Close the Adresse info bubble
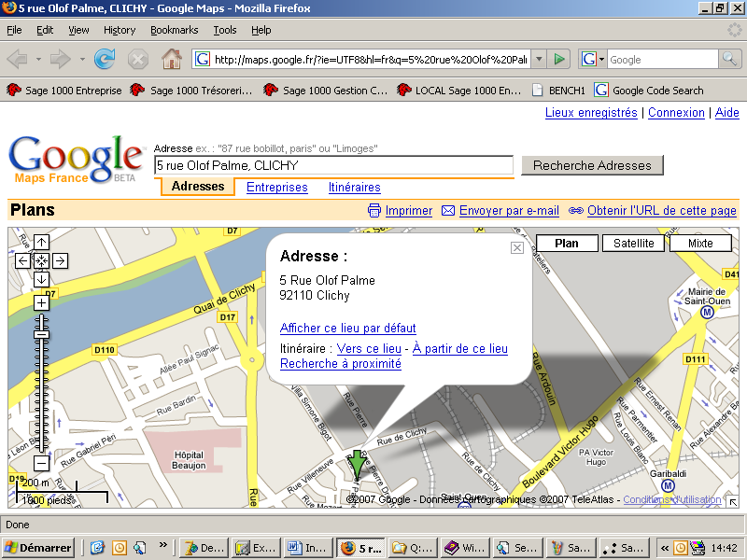The image size is (747, 560). (517, 248)
